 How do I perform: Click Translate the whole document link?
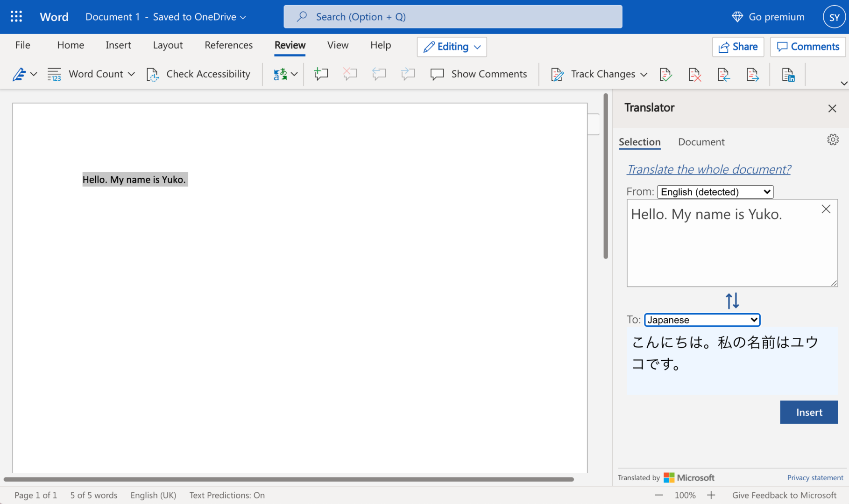point(709,169)
